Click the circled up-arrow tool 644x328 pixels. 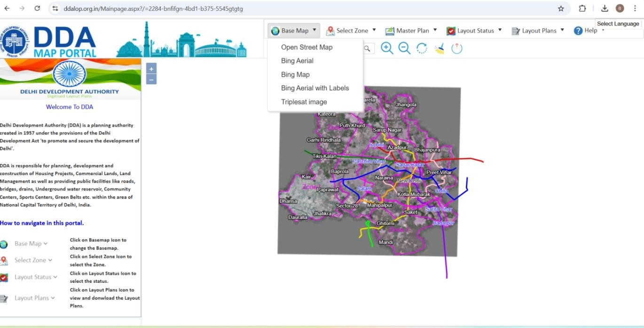(457, 48)
